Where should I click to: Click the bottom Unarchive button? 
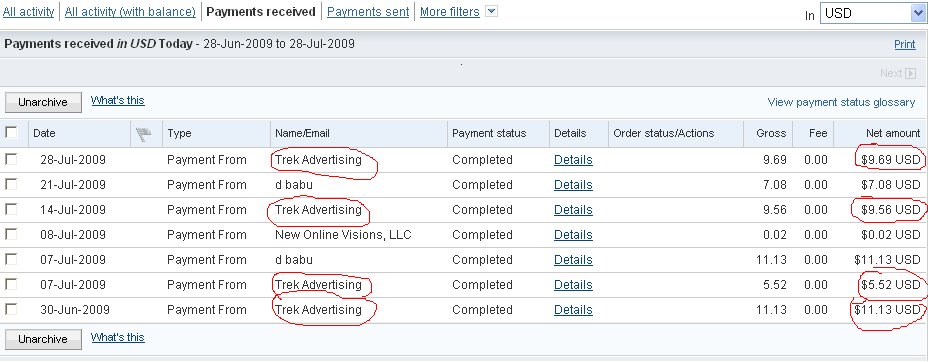[x=43, y=340]
